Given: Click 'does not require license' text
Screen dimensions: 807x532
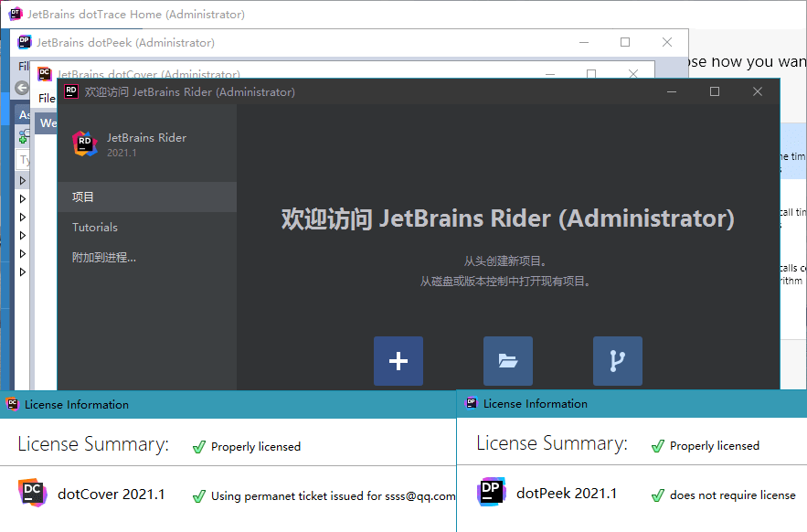Looking at the screenshot, I should [x=732, y=495].
